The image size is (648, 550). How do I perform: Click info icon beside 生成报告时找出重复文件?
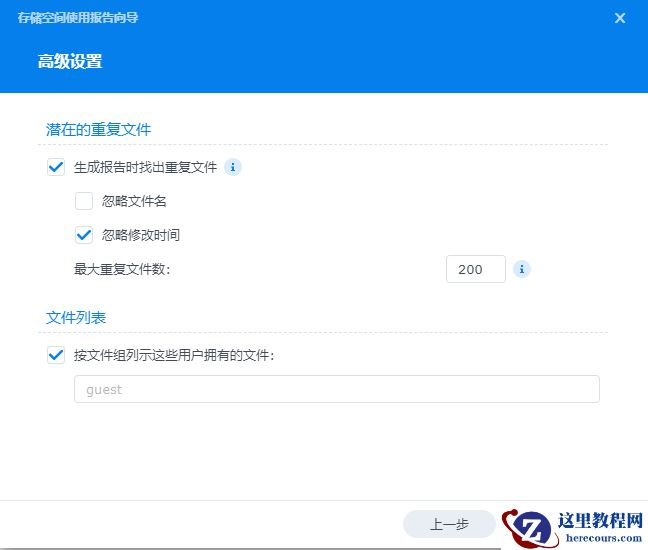coord(233,167)
